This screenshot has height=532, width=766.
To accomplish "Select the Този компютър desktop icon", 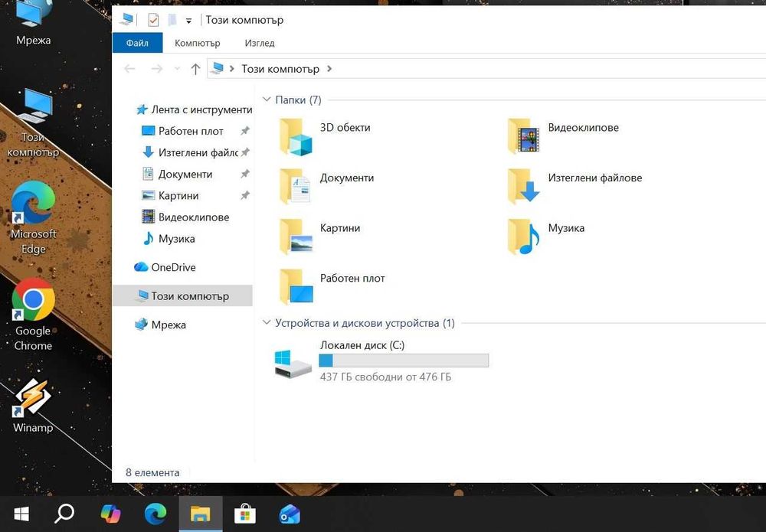I will point(33,123).
